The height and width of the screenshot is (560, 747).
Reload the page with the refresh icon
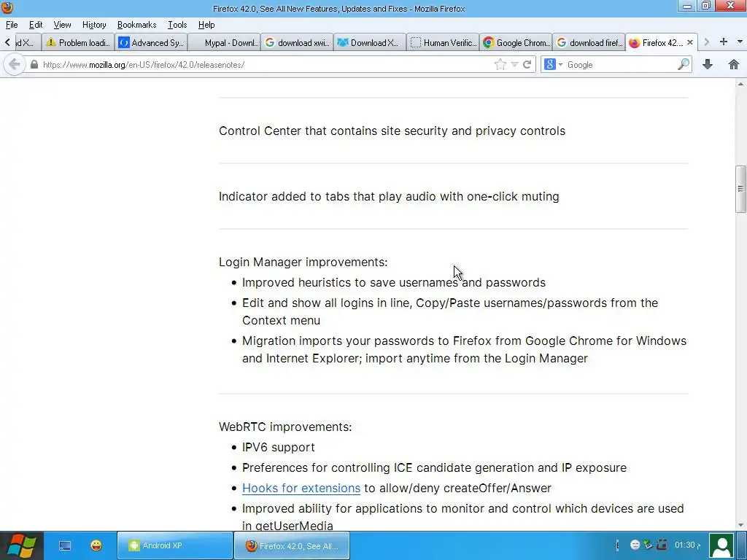527,64
